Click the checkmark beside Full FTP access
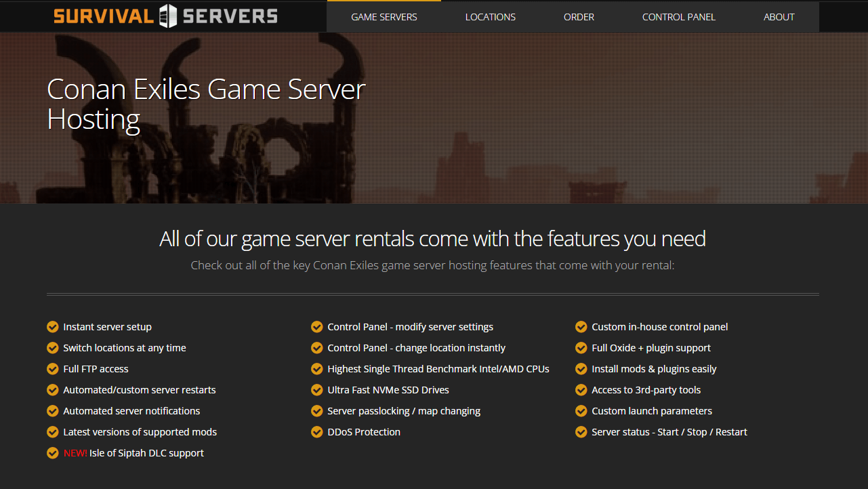Image resolution: width=868 pixels, height=489 pixels. click(x=53, y=369)
